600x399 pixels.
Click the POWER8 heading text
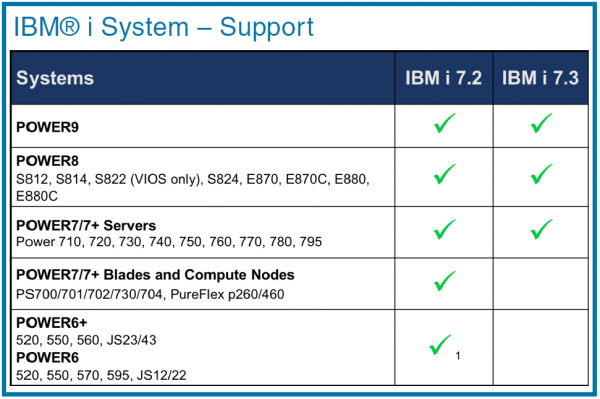pos(47,161)
